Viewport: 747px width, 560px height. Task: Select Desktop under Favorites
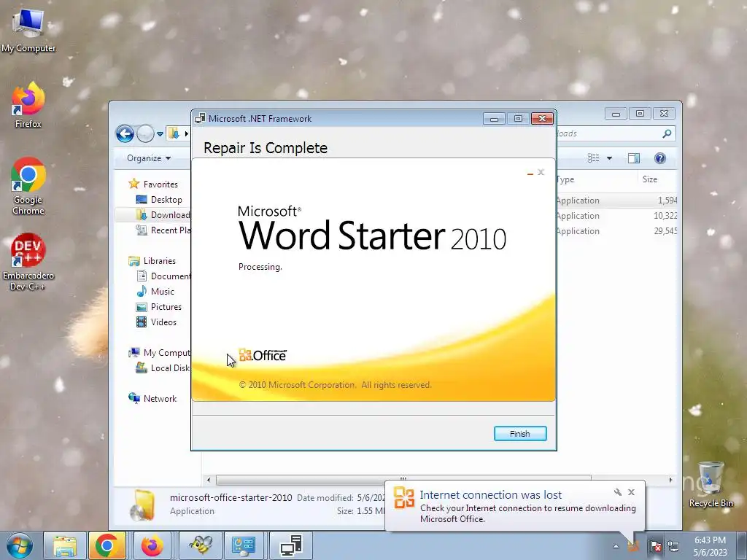point(166,200)
